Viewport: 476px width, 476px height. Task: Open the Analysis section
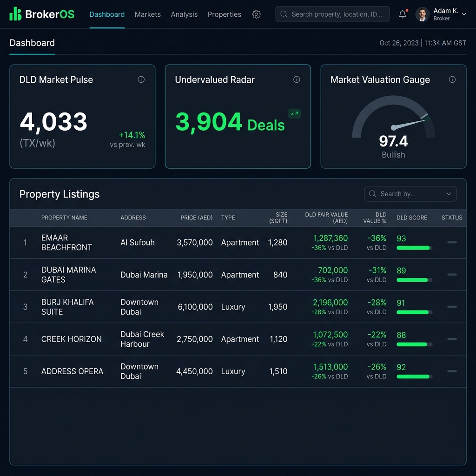184,14
